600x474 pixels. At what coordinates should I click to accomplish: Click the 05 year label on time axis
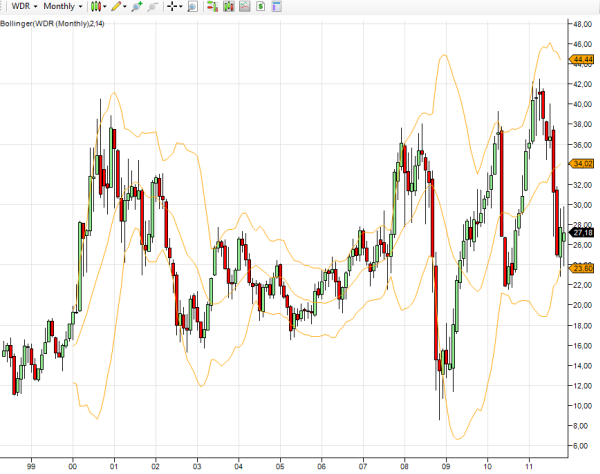click(280, 466)
